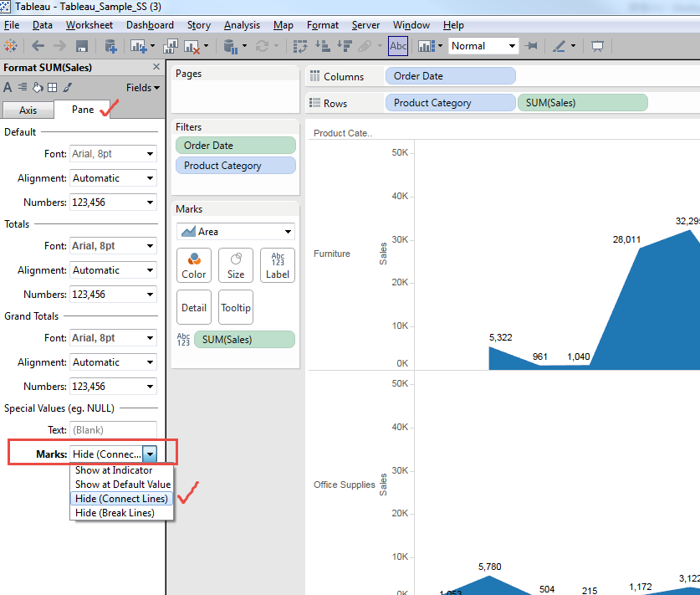This screenshot has height=595, width=700.
Task: Toggle the Abc show mark labels button
Action: 398,46
